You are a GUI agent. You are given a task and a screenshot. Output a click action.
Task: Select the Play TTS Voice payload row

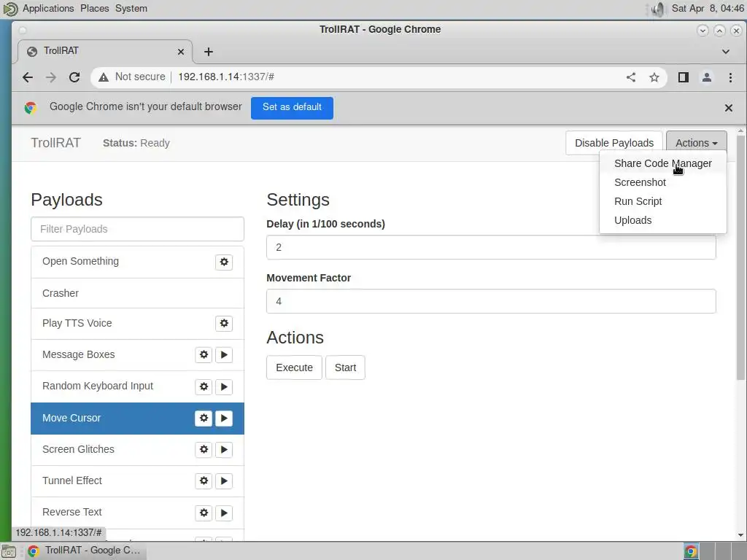point(137,323)
